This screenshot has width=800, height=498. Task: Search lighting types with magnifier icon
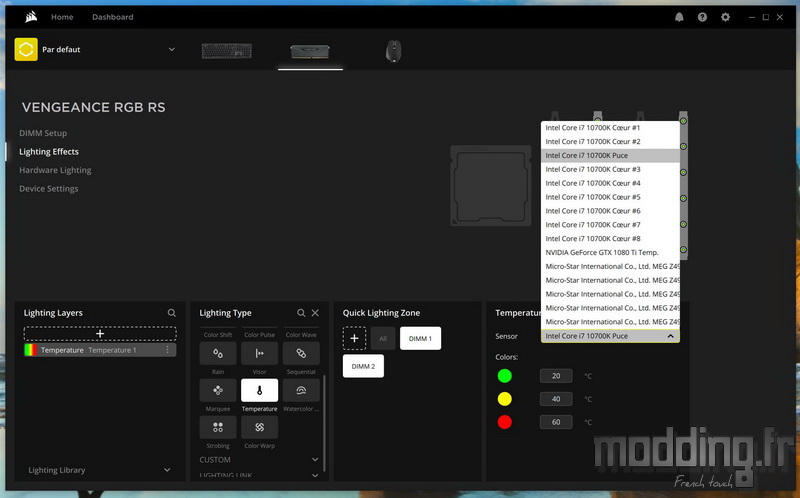tap(301, 313)
